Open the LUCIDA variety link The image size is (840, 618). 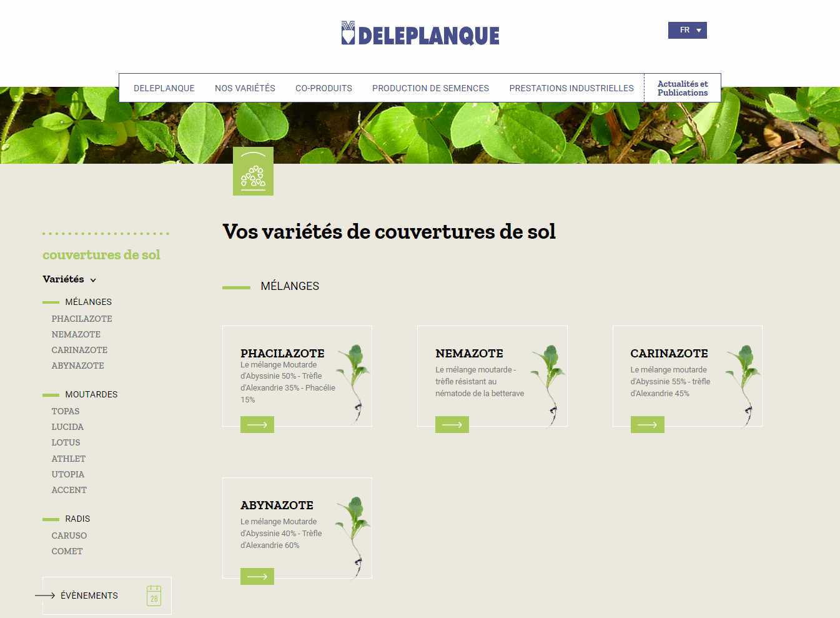tap(67, 427)
